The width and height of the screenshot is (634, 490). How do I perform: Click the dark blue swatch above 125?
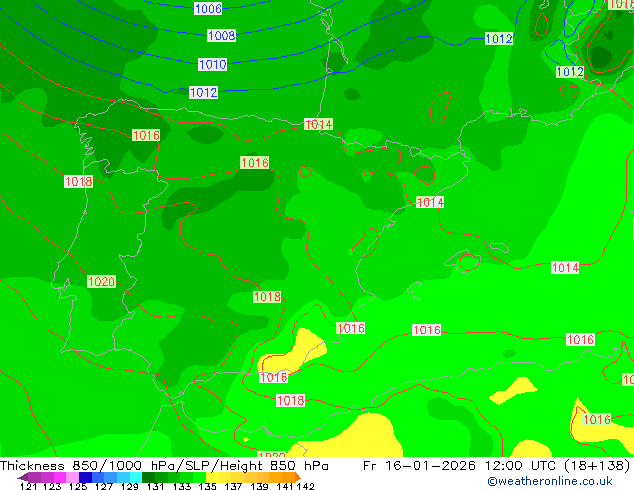(84, 477)
